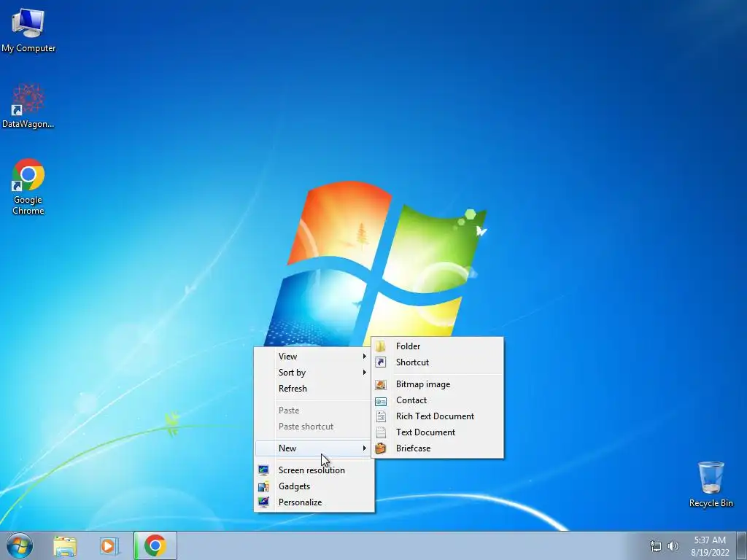Image resolution: width=747 pixels, height=560 pixels.
Task: Open the network tray icon
Action: coord(656,546)
